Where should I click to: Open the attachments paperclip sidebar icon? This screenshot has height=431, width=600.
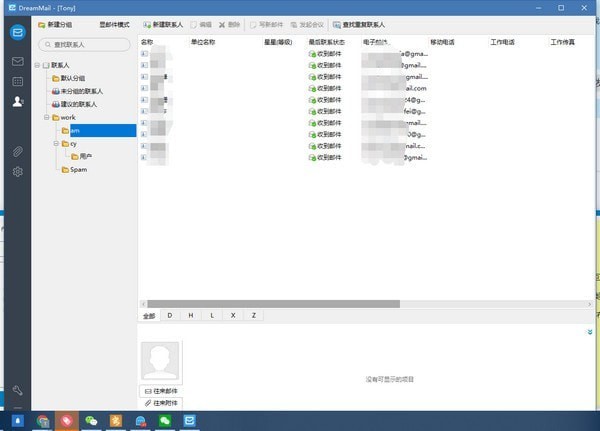(x=17, y=152)
